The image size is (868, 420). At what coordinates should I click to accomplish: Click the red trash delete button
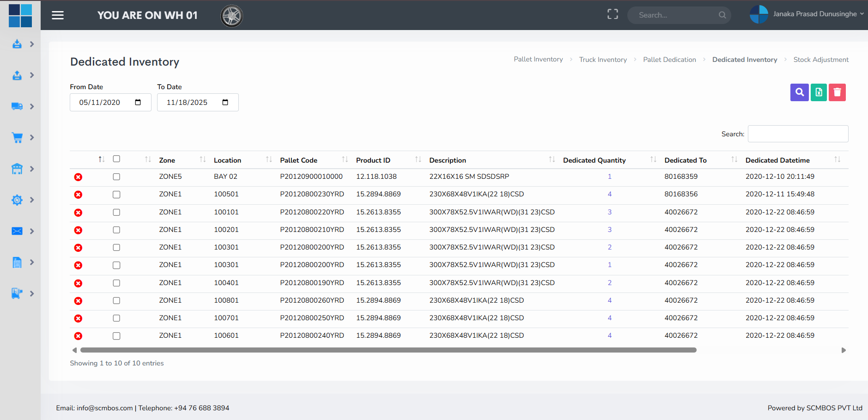[x=837, y=92]
